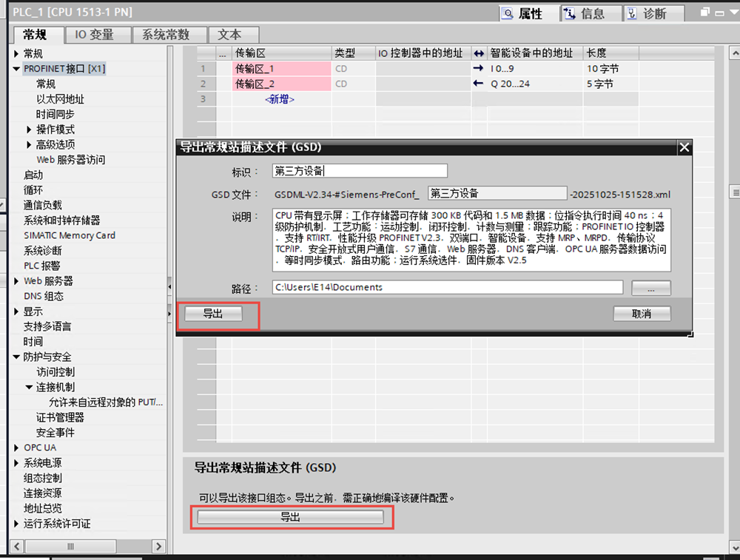The width and height of the screenshot is (740, 560).
Task: Open the 诊断 (Diagnostics) tab
Action: coord(647,13)
